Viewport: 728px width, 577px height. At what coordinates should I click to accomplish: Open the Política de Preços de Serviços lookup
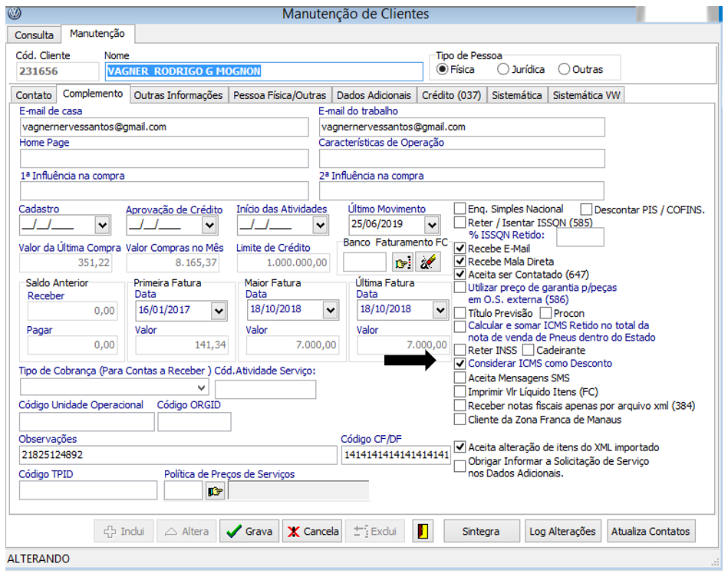coord(214,491)
